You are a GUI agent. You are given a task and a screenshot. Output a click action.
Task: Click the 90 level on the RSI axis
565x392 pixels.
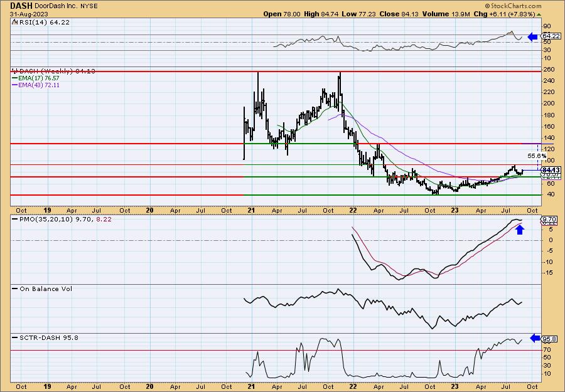point(547,26)
